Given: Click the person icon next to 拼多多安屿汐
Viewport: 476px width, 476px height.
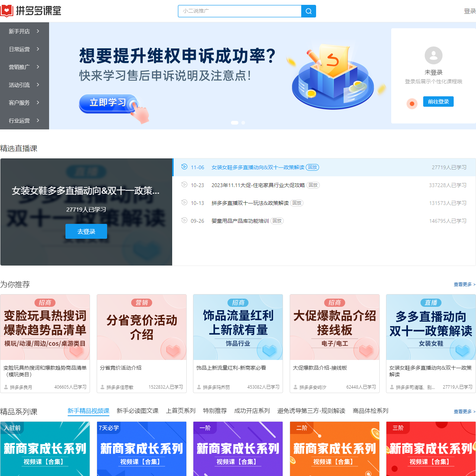Looking at the screenshot, I should point(295,387).
